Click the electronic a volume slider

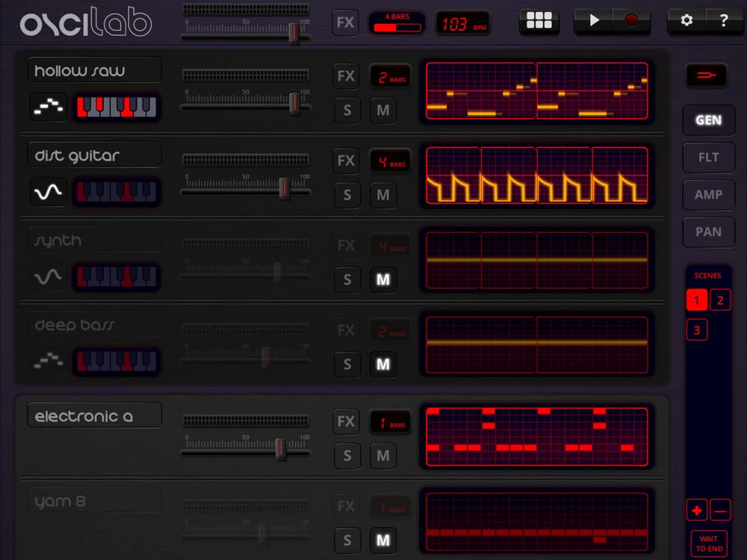(280, 448)
